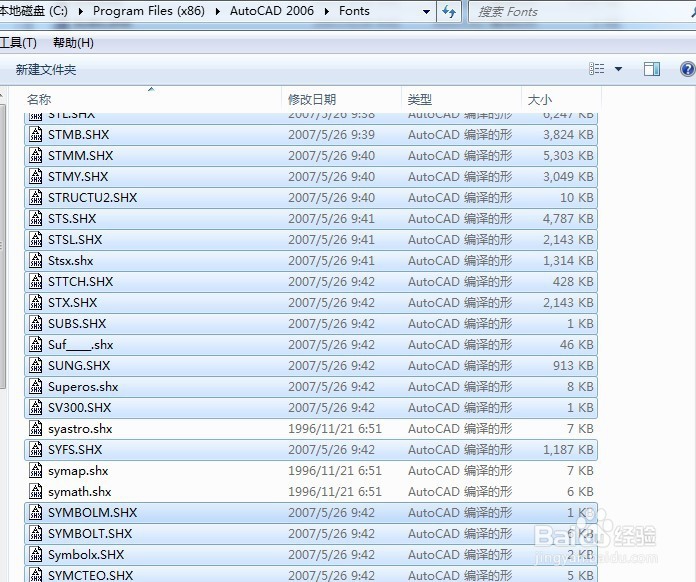Click the 新建文件夹 button
Viewport: 696px width, 582px height.
tap(46, 70)
